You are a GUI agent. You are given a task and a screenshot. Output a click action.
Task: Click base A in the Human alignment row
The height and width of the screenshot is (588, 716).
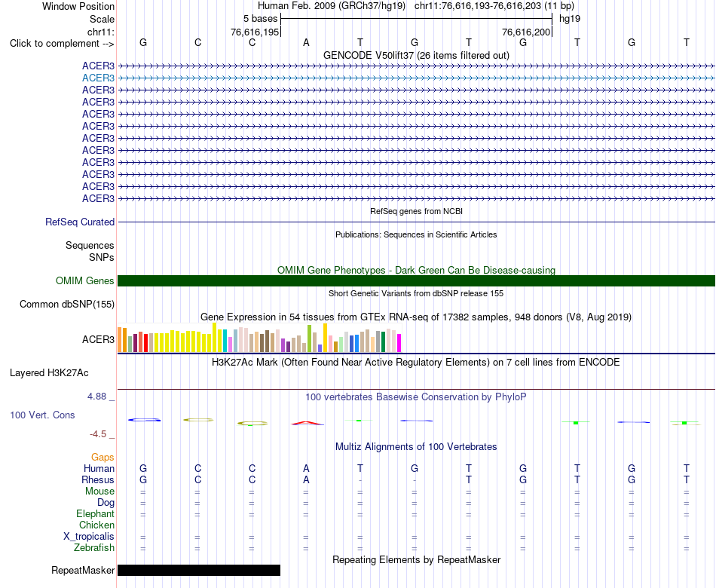pos(306,469)
